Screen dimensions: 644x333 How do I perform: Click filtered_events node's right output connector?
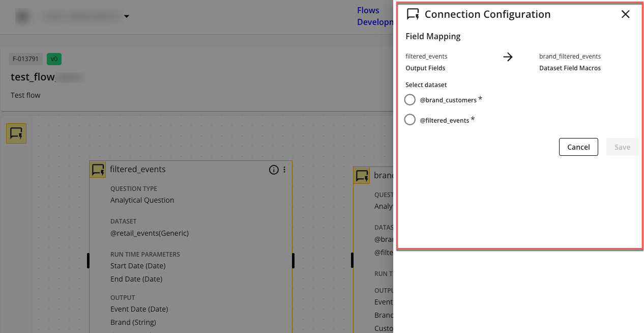point(293,260)
